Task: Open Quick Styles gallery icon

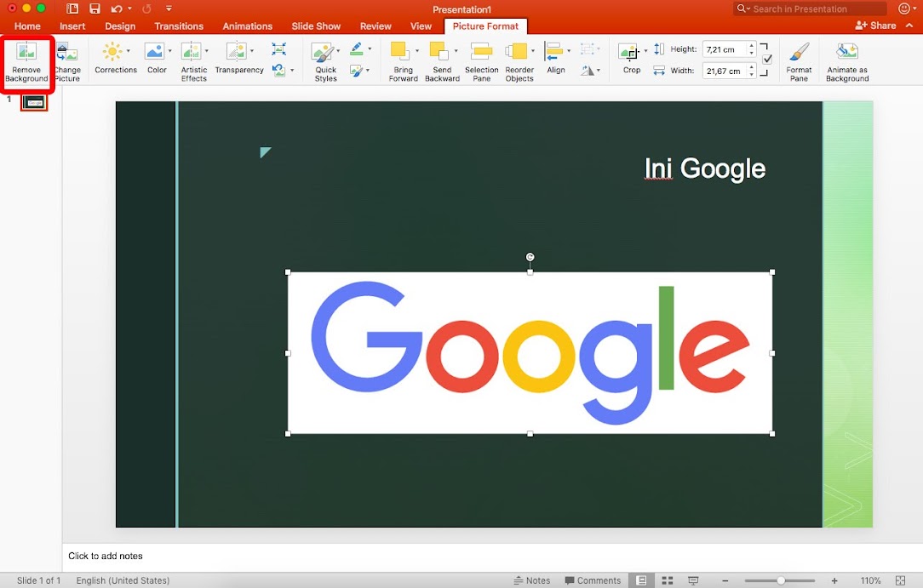Action: tap(323, 52)
